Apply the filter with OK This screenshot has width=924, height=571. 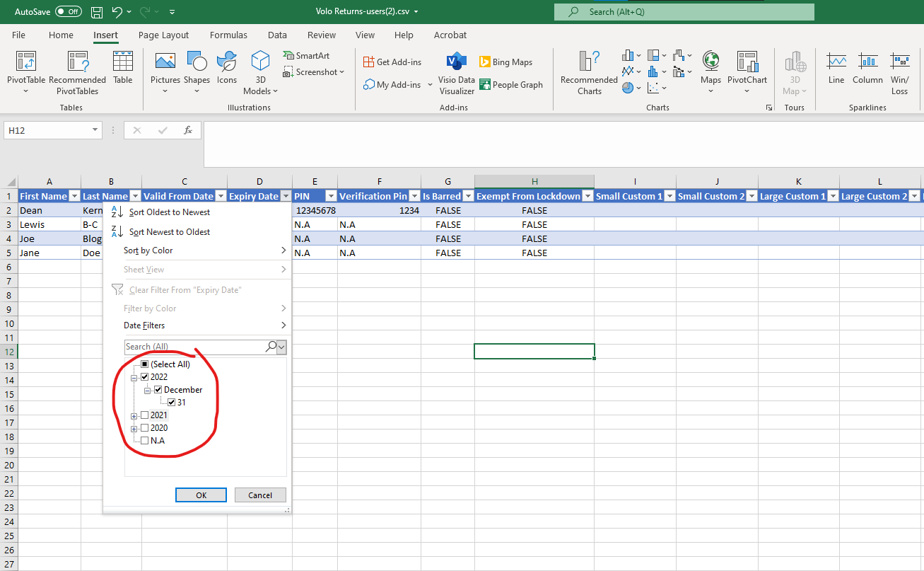coord(201,495)
